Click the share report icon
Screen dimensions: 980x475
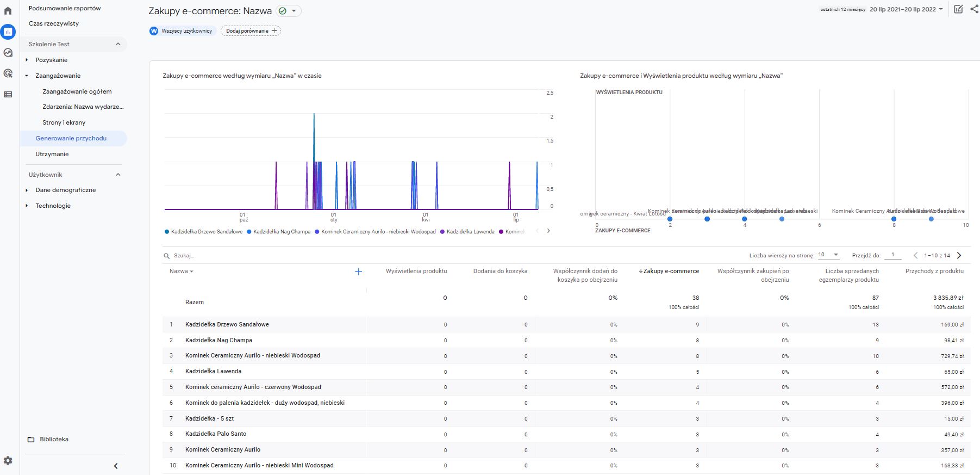click(974, 9)
